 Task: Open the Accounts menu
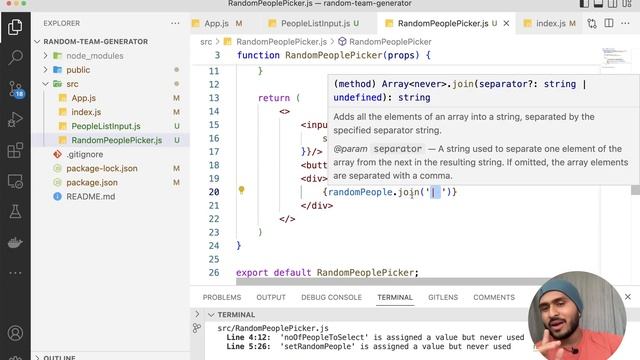(x=15, y=333)
